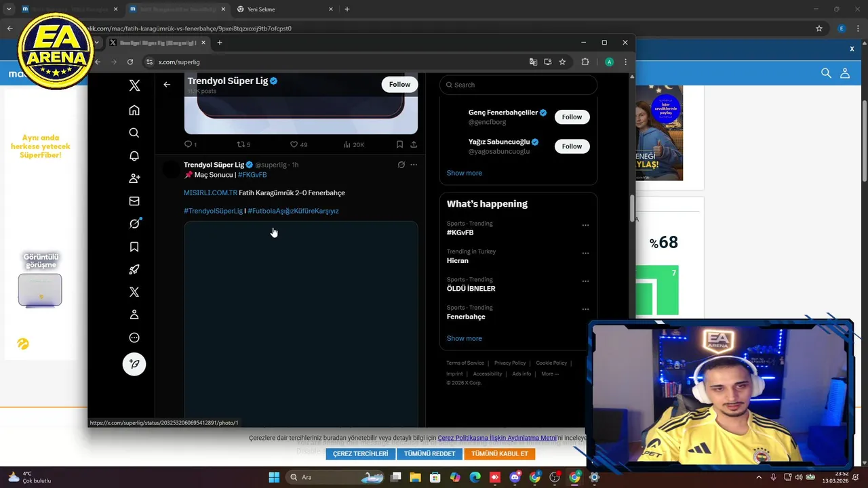
Task: Open trending topic Fenerbahçe
Action: click(x=466, y=317)
